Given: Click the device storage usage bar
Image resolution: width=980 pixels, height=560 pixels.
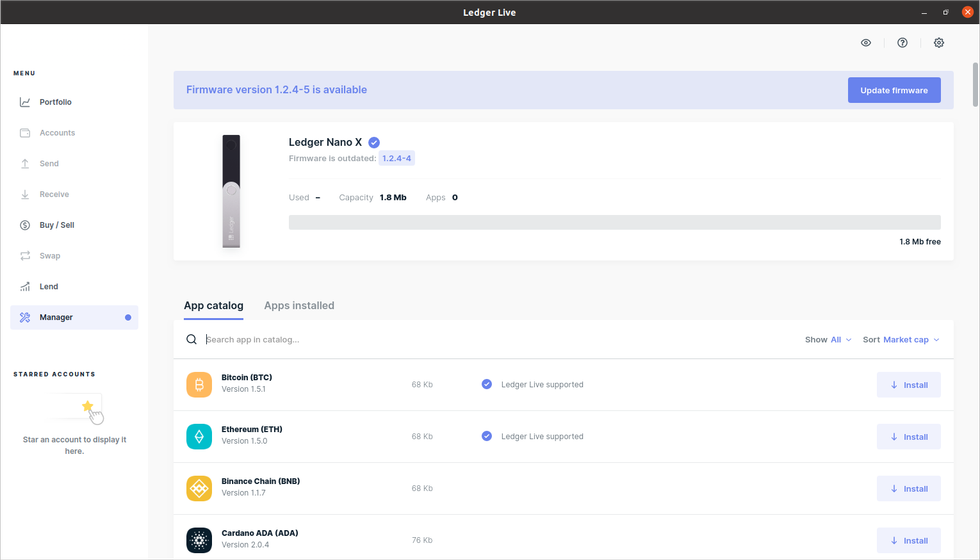Looking at the screenshot, I should click(614, 222).
